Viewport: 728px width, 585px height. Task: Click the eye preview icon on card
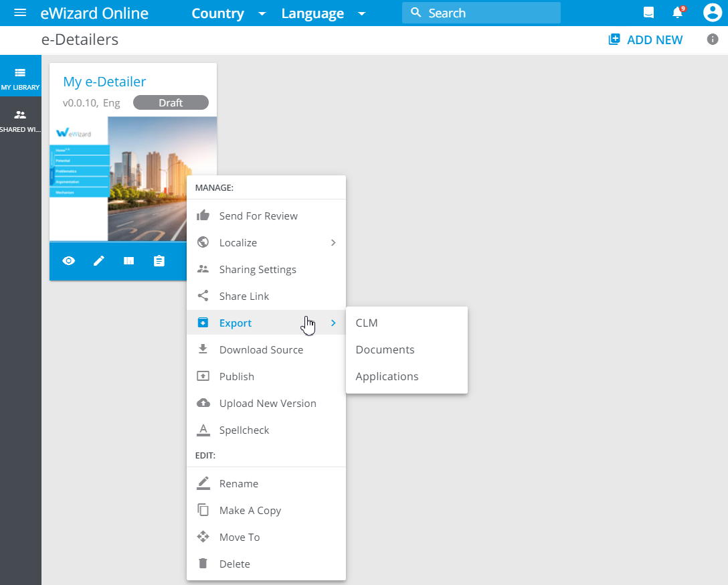coord(69,261)
